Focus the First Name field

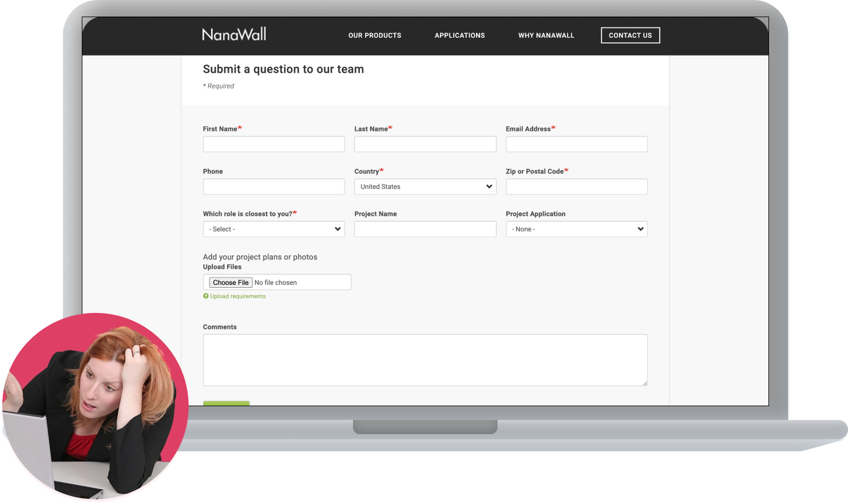274,144
